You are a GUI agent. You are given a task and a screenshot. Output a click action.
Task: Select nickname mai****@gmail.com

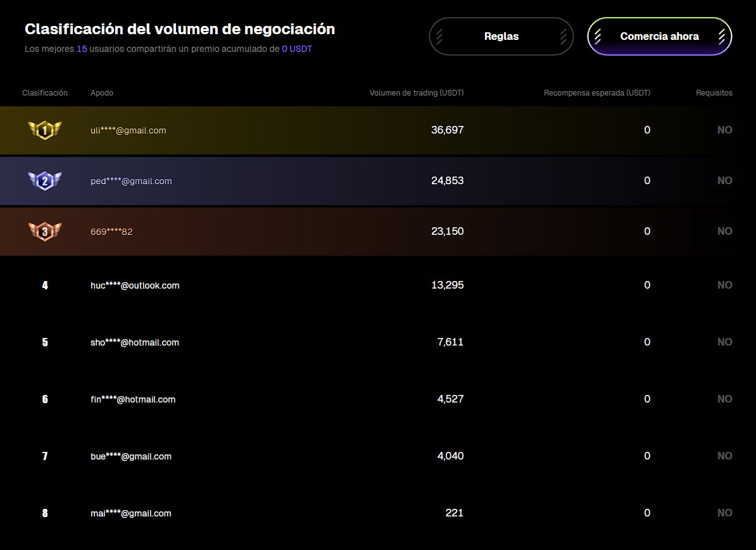130,513
